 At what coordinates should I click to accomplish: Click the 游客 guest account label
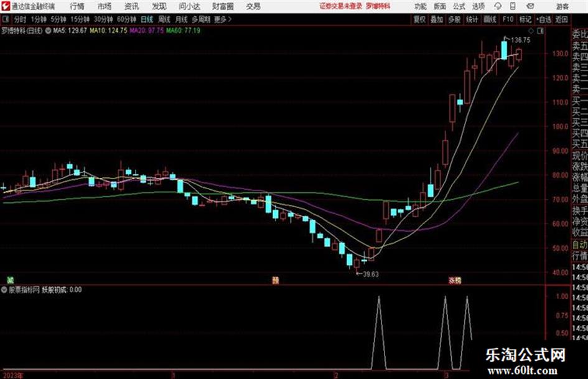(562, 6)
